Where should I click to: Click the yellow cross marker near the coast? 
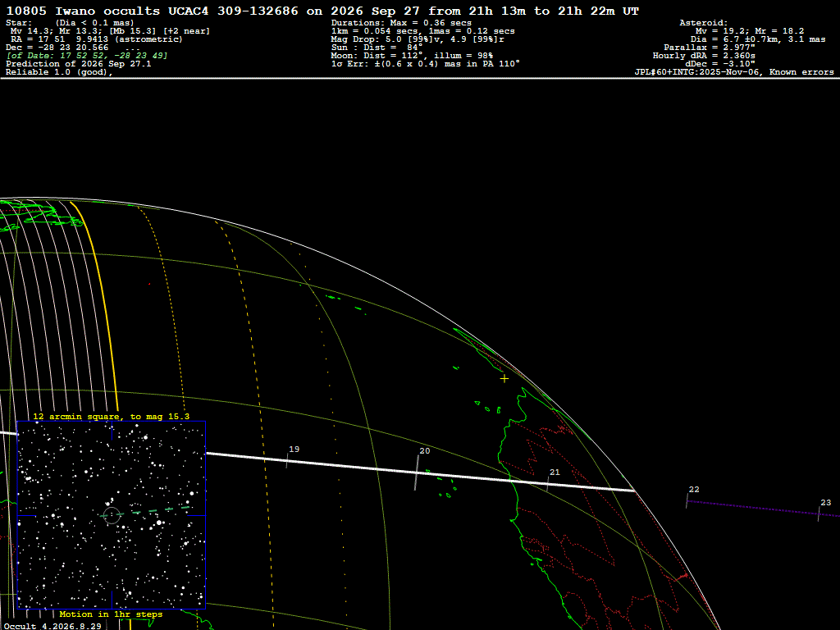[504, 379]
